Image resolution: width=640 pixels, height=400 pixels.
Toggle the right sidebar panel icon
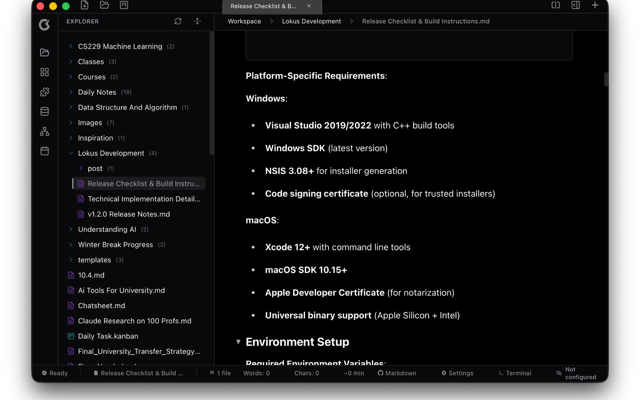pyautogui.click(x=576, y=5)
